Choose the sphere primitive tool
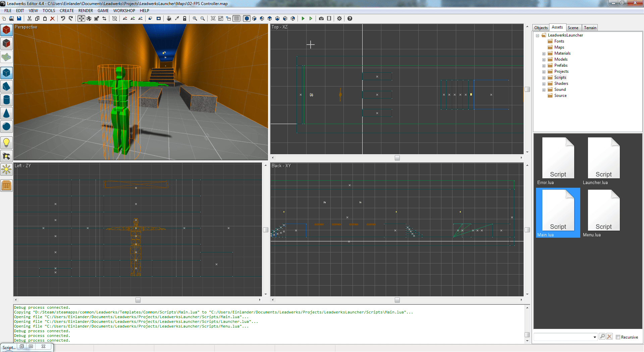This screenshot has height=352, width=644. pyautogui.click(x=6, y=127)
